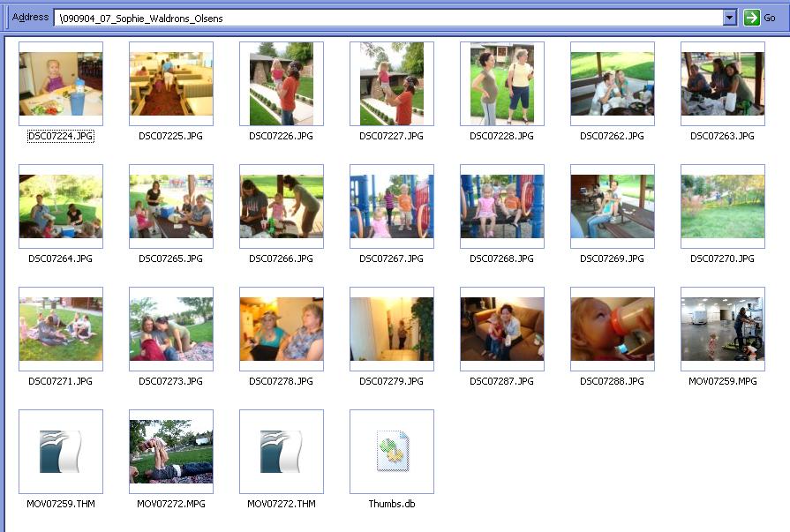Click the DSC07264.JPG file name label
Image resolution: width=790 pixels, height=532 pixels.
[x=60, y=259]
